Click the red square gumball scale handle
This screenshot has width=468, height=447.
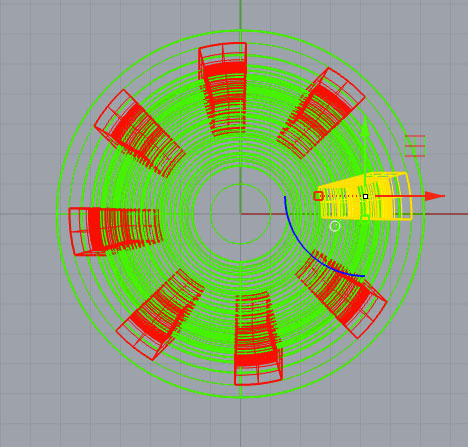pos(318,196)
